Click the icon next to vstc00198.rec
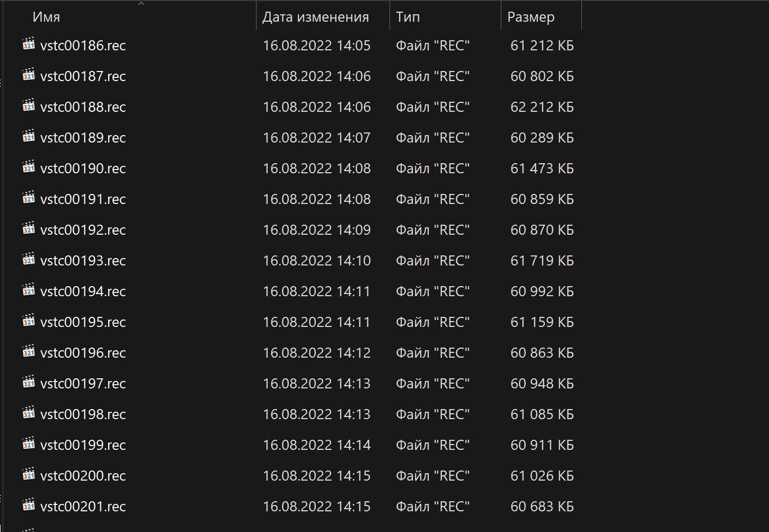 (29, 413)
